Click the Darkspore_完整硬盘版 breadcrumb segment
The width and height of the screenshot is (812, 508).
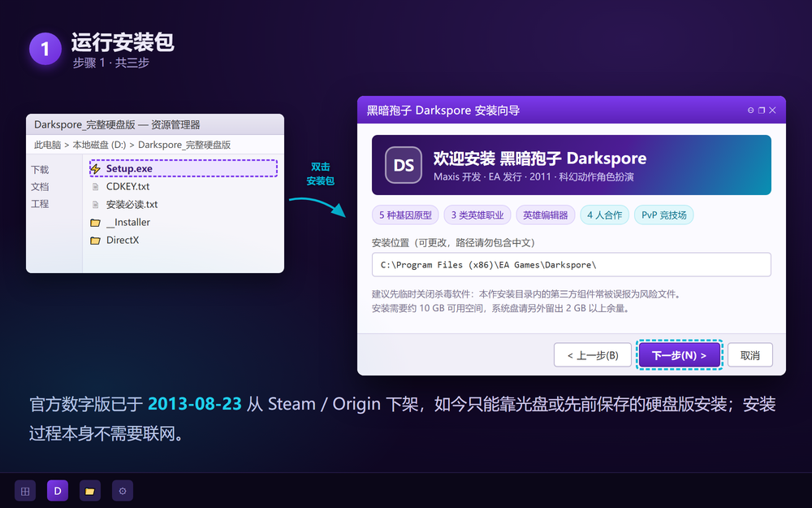[x=184, y=145]
